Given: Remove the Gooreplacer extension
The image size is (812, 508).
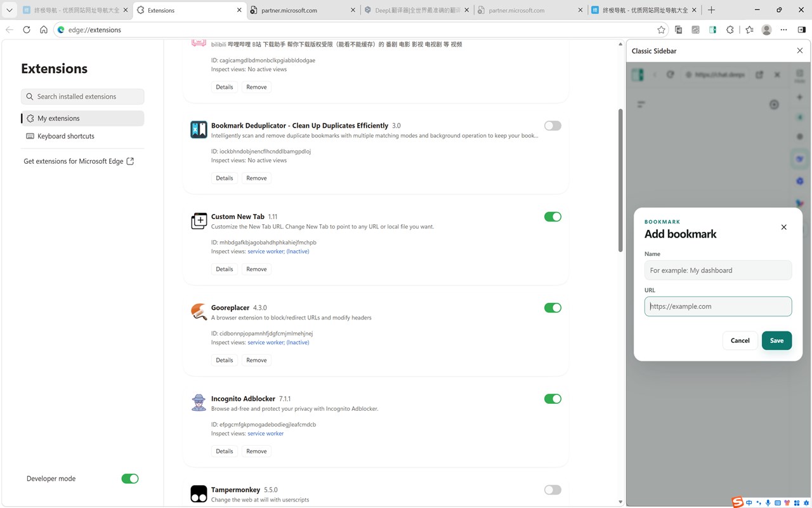Looking at the screenshot, I should (x=256, y=360).
